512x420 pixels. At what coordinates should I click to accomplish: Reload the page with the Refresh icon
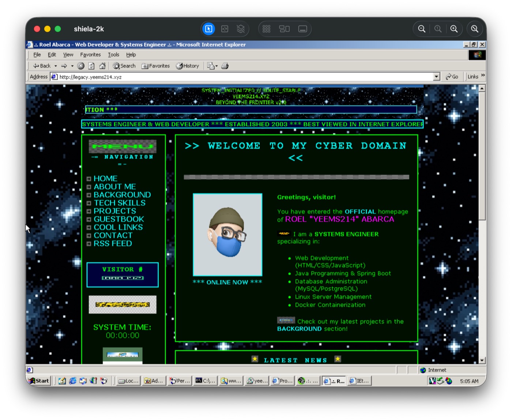(91, 66)
